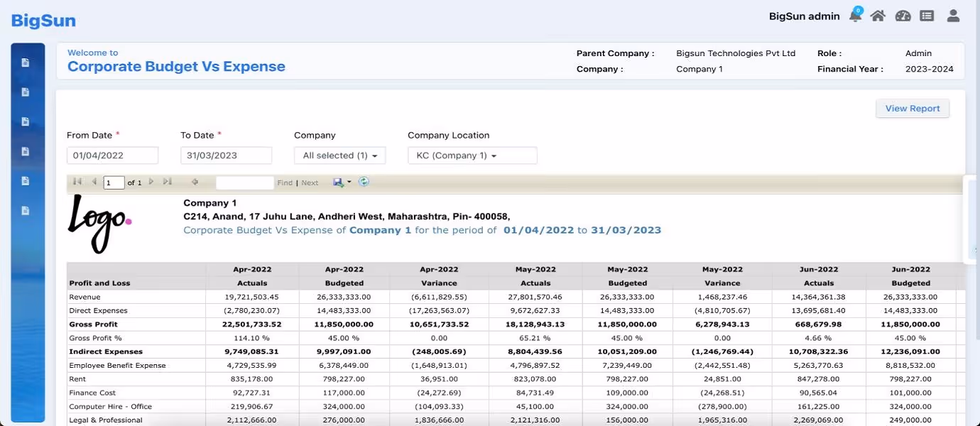Click the 'Bigsun Technologies Pvt Ltd' parent company text

coord(736,53)
